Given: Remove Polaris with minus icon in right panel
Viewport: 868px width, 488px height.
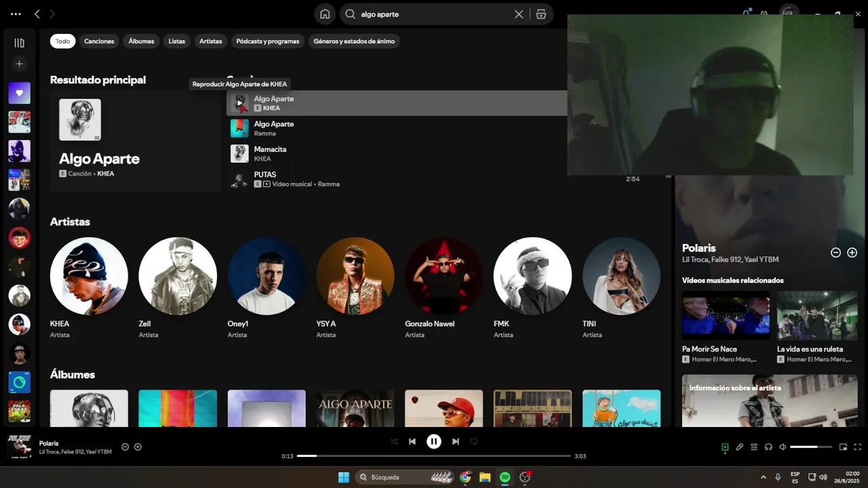Looking at the screenshot, I should point(835,252).
